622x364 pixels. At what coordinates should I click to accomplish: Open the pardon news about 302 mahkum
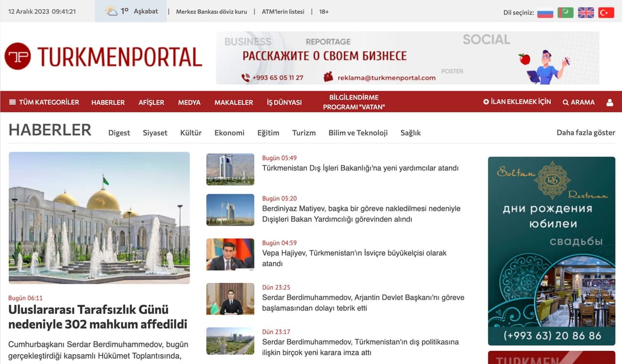click(98, 317)
